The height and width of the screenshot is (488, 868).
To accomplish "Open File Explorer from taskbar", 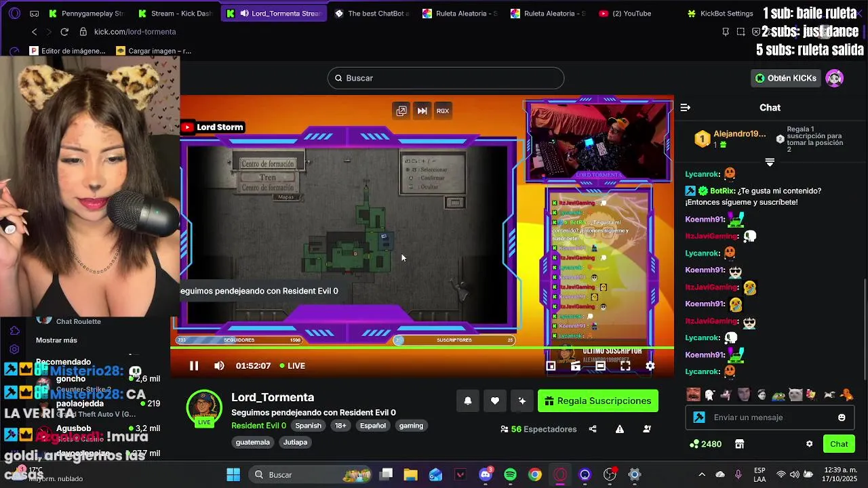I will tap(411, 474).
